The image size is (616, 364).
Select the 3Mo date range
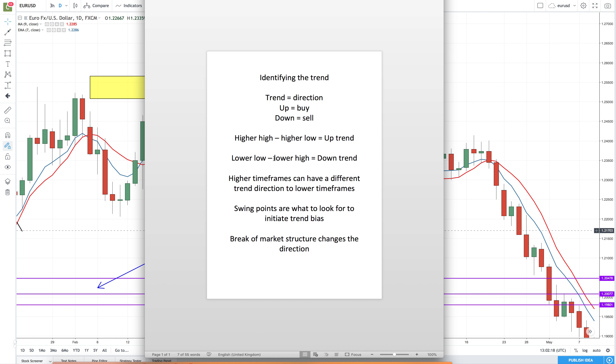click(x=53, y=350)
